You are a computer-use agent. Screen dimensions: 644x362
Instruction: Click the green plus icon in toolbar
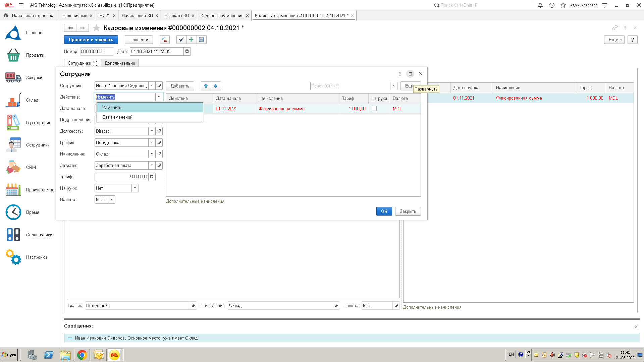(191, 40)
